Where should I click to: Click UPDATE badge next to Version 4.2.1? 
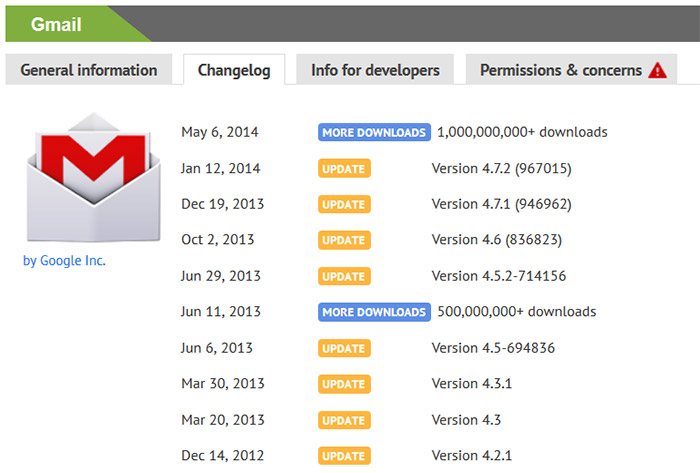point(344,456)
